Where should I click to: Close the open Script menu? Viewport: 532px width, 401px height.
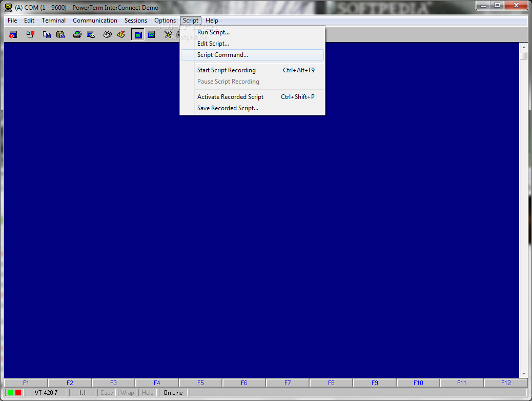(x=191, y=21)
